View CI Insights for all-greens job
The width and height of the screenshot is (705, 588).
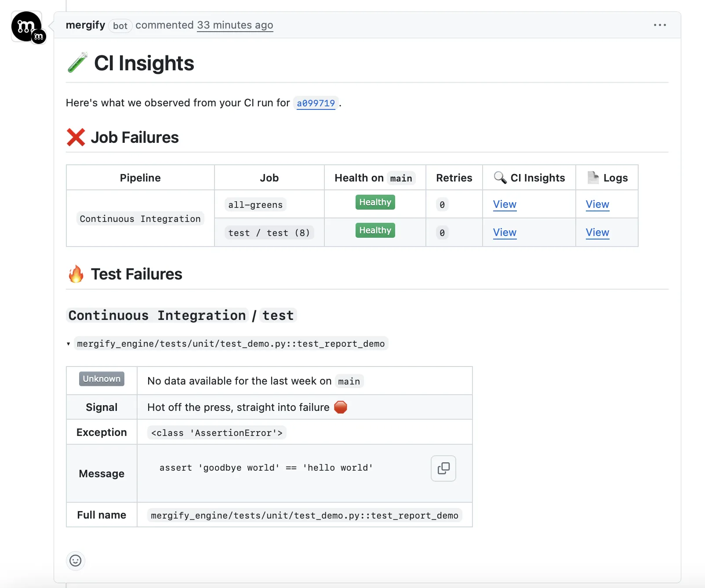coord(505,204)
